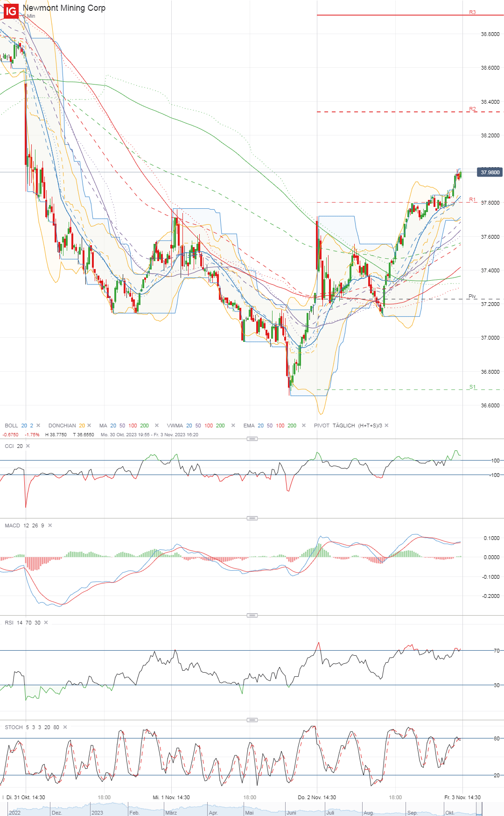Jump to Dez. in the bottom navigator

(56, 813)
